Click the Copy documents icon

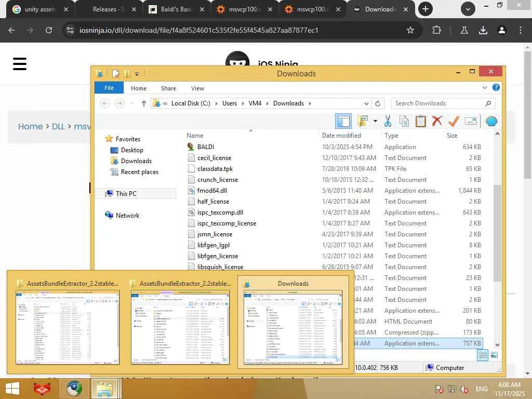(x=404, y=121)
